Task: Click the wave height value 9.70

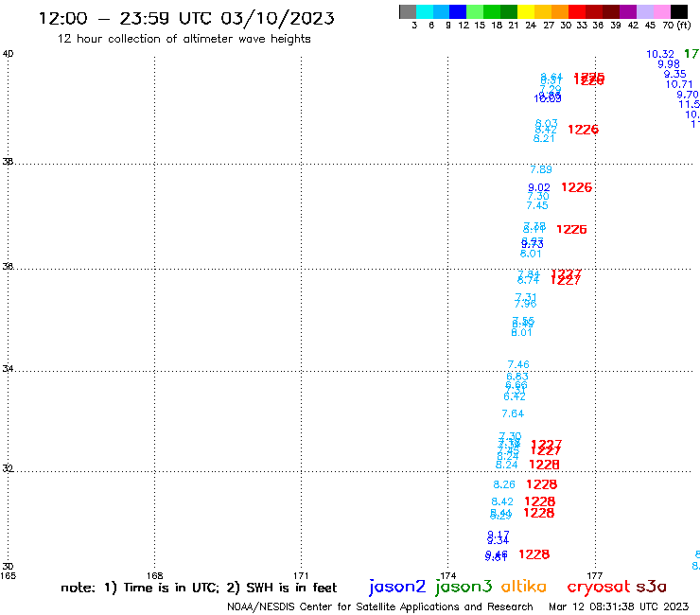Action: click(x=688, y=95)
